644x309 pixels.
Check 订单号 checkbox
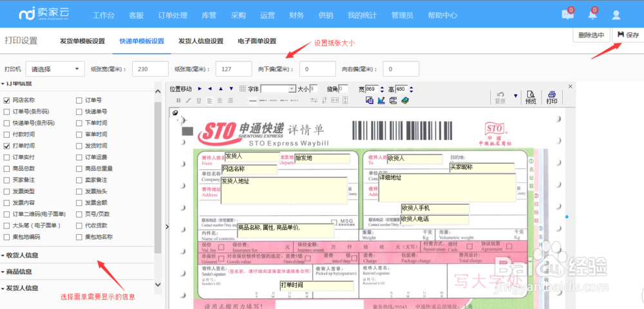(x=79, y=100)
